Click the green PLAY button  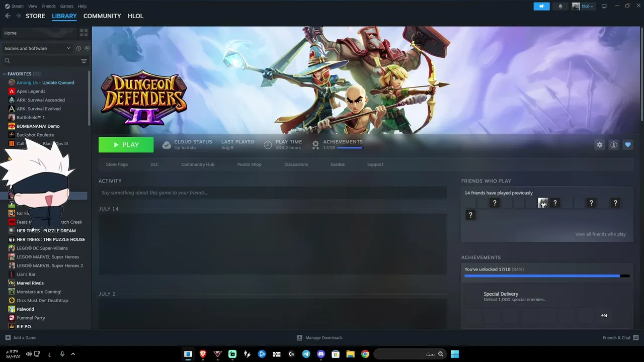click(x=126, y=145)
